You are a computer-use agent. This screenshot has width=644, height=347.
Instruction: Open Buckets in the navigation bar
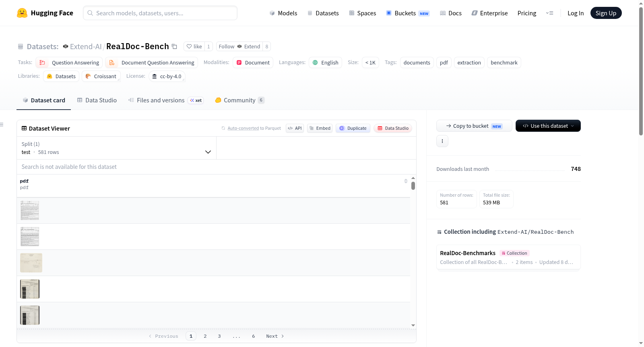click(x=408, y=13)
